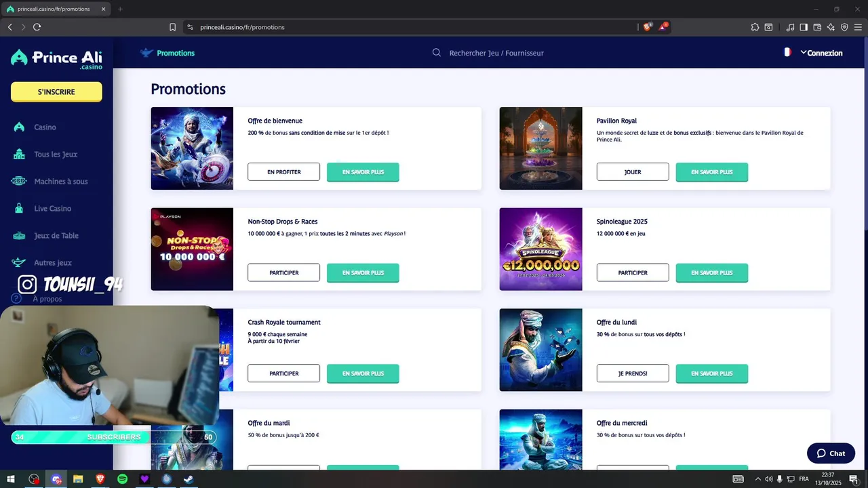Image resolution: width=868 pixels, height=488 pixels.
Task: Click JOUER on Pavillon Royal
Action: pyautogui.click(x=633, y=172)
